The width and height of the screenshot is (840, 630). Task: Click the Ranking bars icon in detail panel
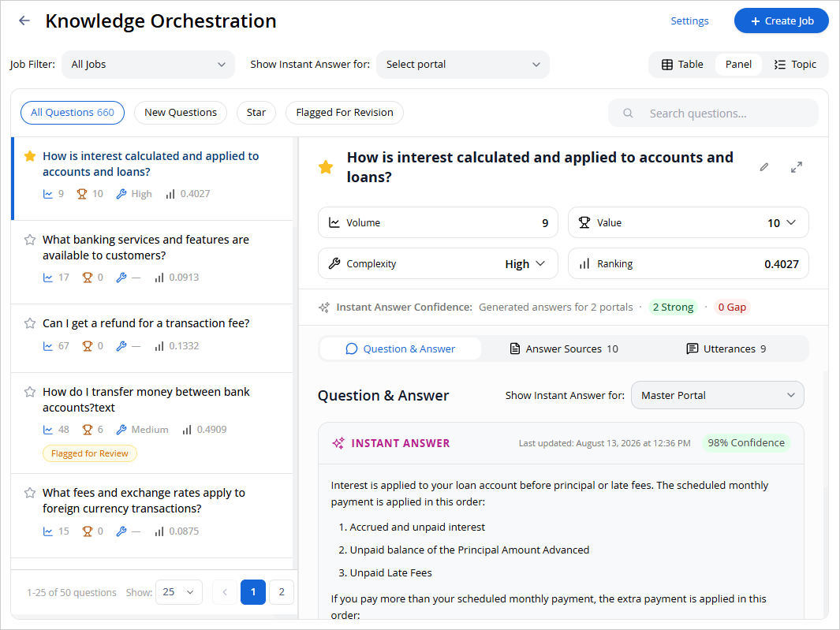point(584,263)
